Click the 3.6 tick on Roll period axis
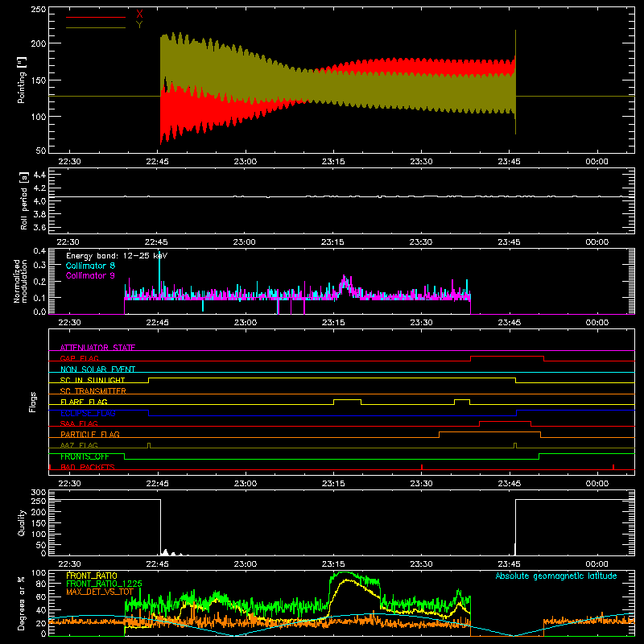This screenshot has height=644, width=644. [x=39, y=227]
